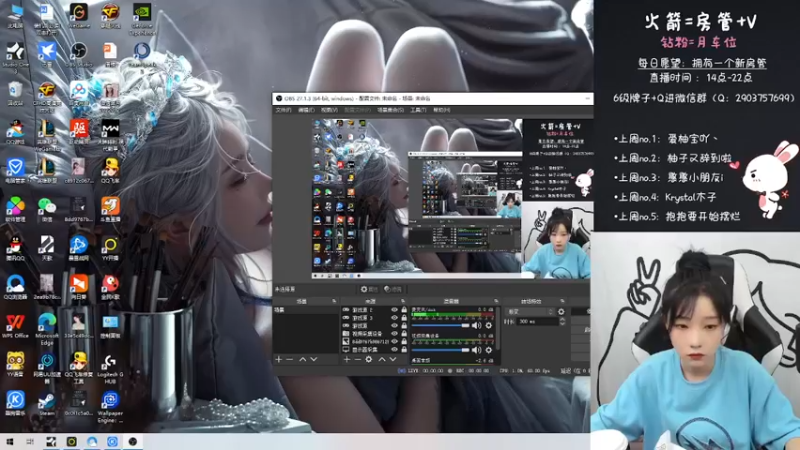Image resolution: width=800 pixels, height=450 pixels.
Task: Click the 滤镜 filters button above docks
Action: coord(393,289)
